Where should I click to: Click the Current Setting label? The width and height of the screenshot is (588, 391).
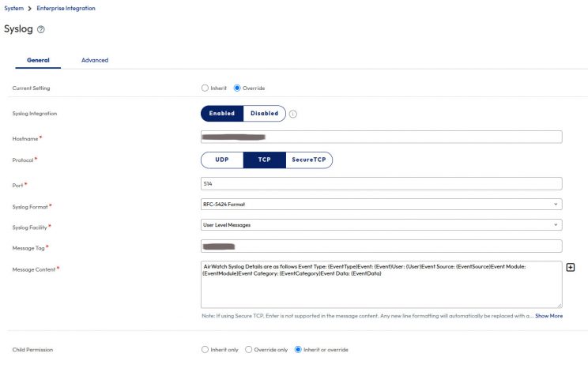(31, 88)
